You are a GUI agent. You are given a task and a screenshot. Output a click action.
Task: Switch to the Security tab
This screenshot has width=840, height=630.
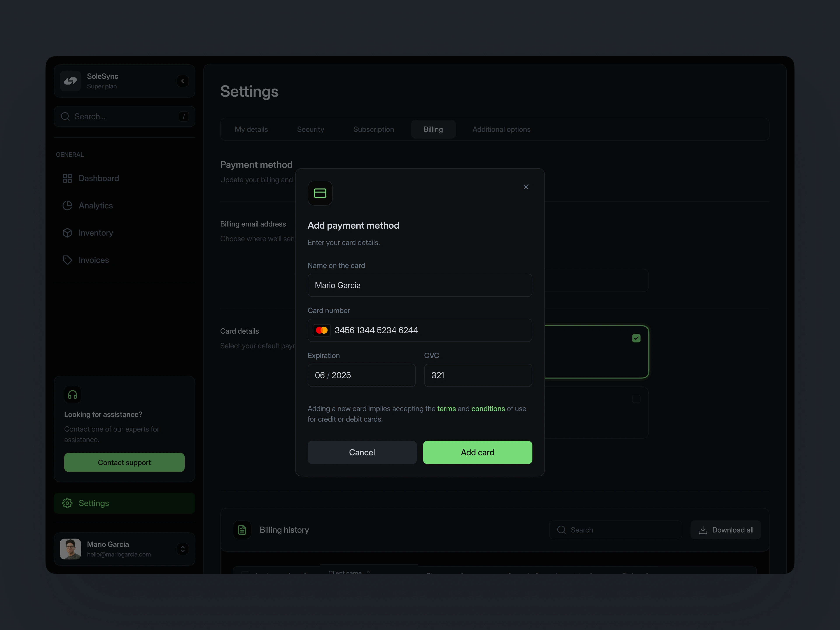(x=310, y=129)
